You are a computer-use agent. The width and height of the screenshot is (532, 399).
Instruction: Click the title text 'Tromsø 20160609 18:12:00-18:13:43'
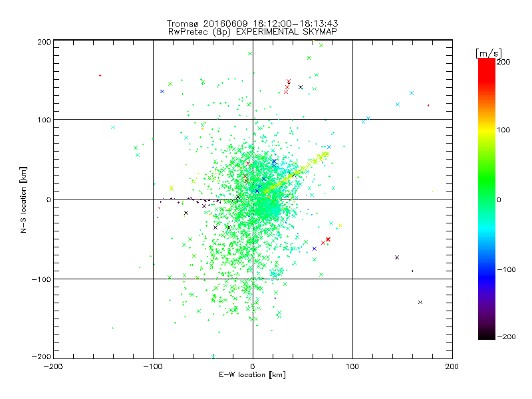click(252, 23)
